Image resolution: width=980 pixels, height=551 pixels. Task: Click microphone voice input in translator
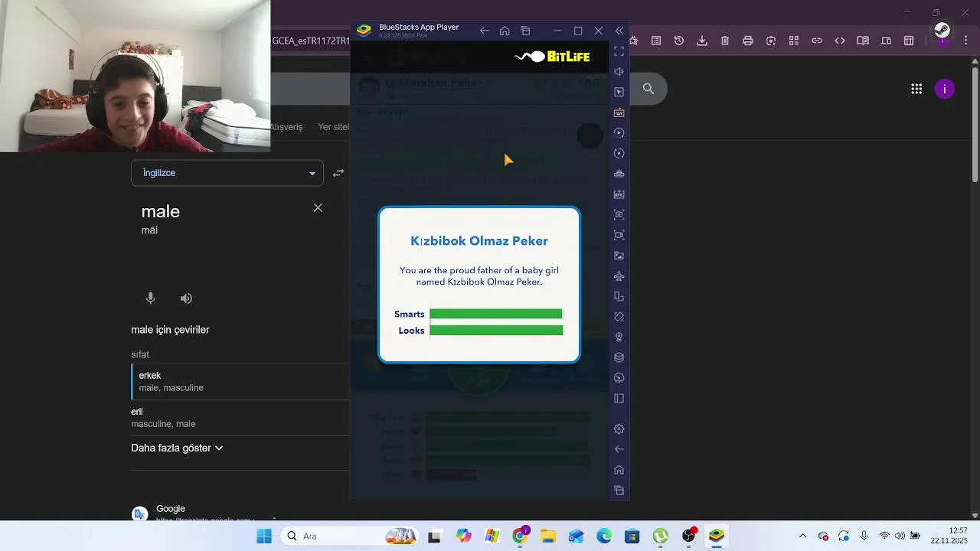click(151, 298)
